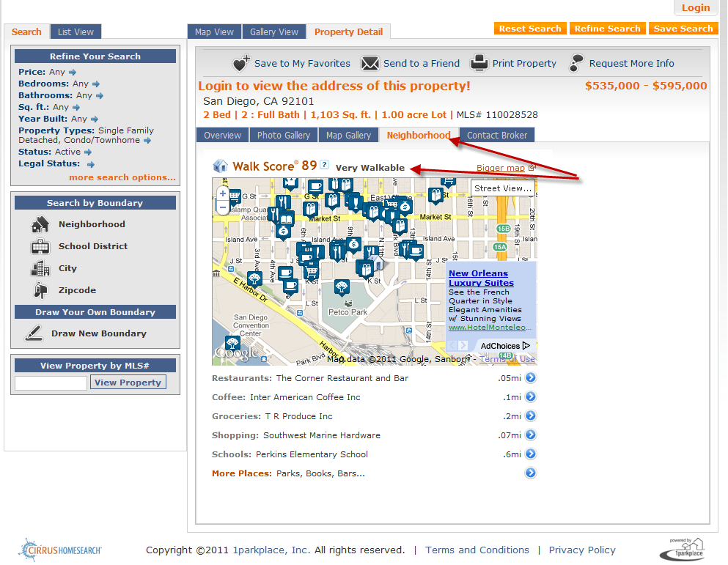Expand more search options in Refine Your Search
Screen dimensions: 728x565
click(x=122, y=177)
